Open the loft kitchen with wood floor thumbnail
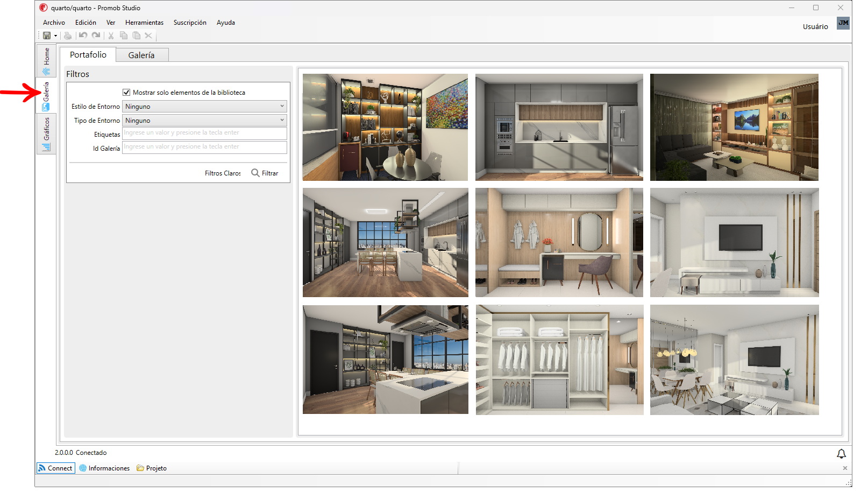Image resolution: width=868 pixels, height=499 pixels. (385, 242)
